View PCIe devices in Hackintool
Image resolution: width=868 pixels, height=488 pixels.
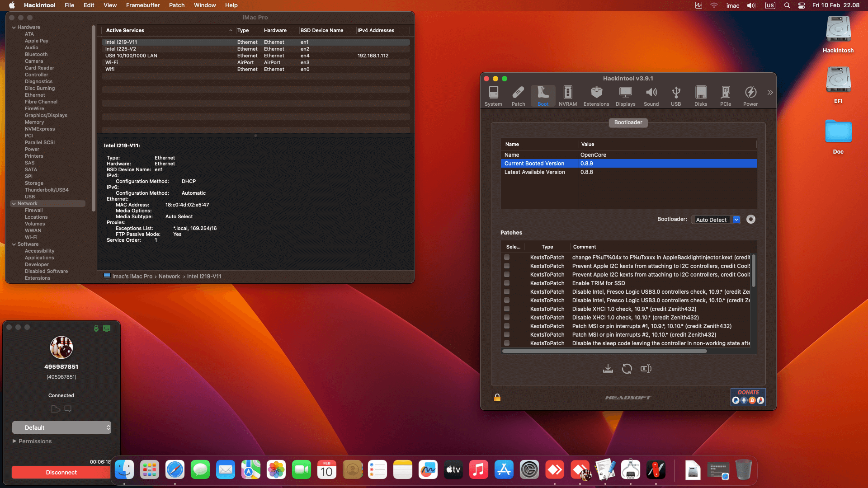tap(726, 95)
